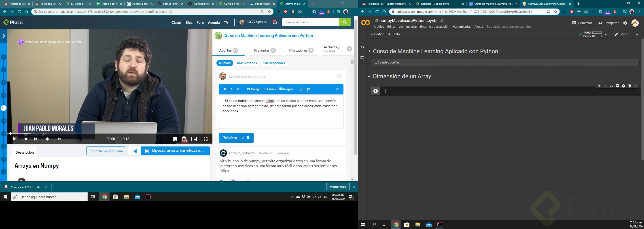Rewind the Platzi video
The height and width of the screenshot is (229, 644).
click(x=26, y=139)
